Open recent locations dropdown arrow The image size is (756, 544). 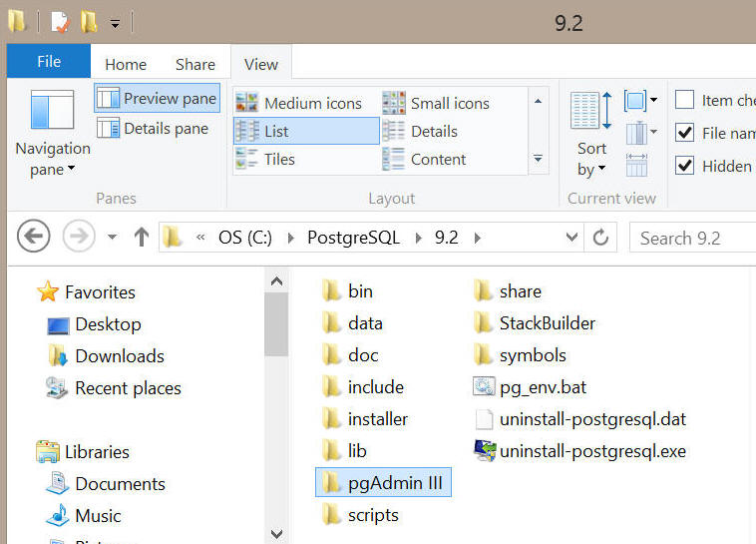112,237
